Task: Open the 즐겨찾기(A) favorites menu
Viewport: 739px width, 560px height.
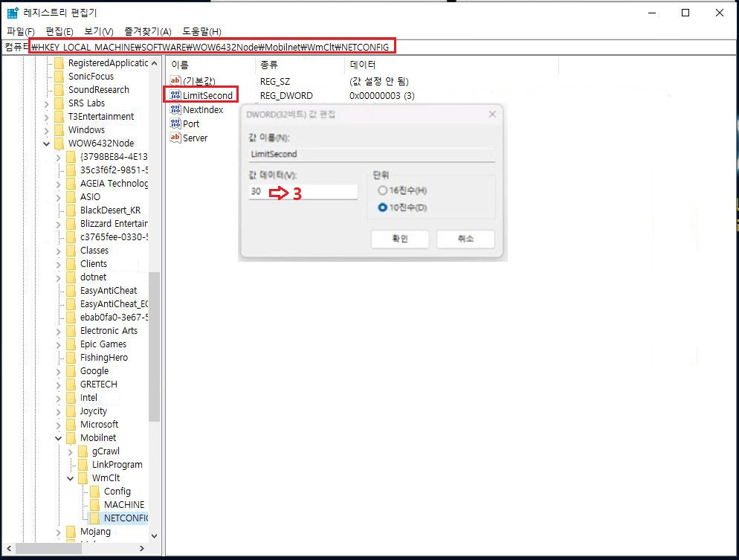Action: [149, 31]
